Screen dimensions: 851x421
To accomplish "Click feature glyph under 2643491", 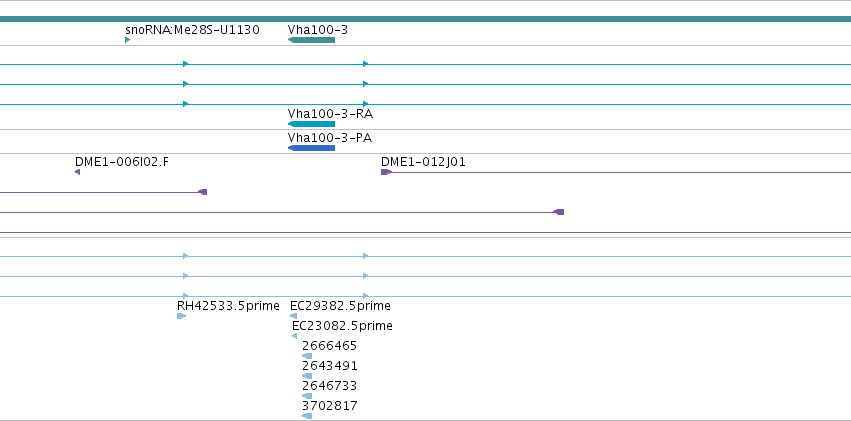I will [307, 377].
